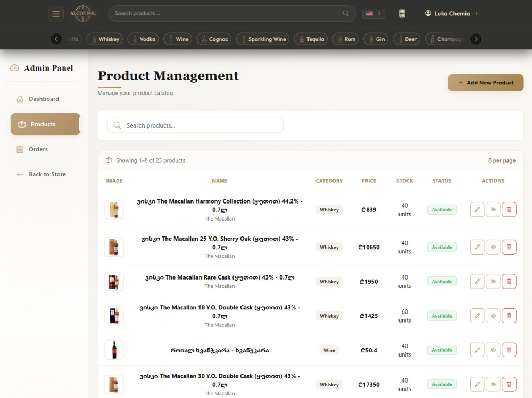
Task: Hide the Macallan 18 Y.O. Double Cask
Action: [x=493, y=316]
